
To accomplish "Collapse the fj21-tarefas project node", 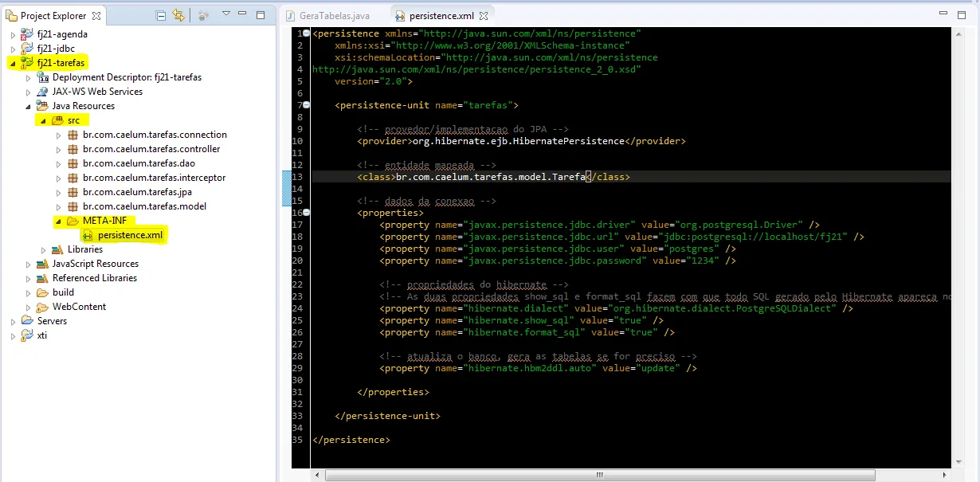I will 13,63.
